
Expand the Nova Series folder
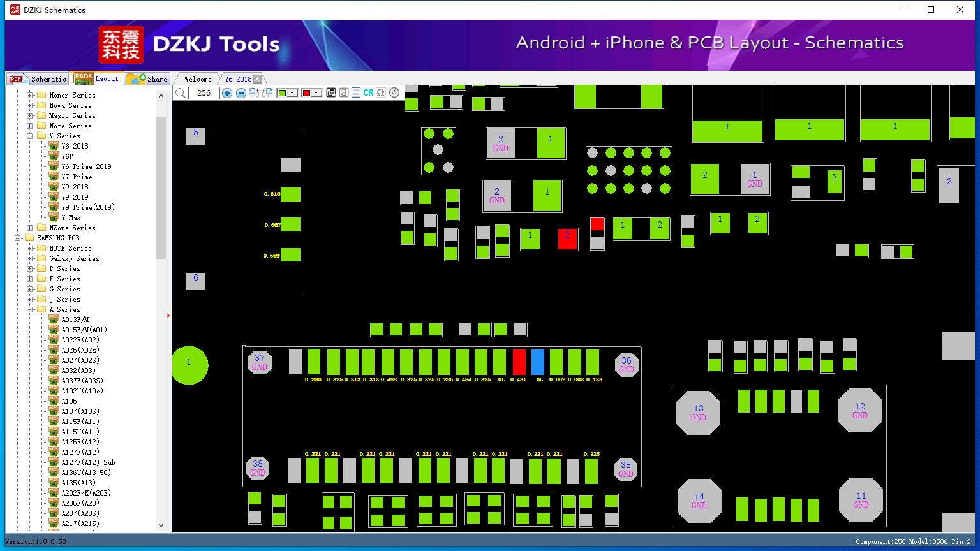click(x=29, y=105)
